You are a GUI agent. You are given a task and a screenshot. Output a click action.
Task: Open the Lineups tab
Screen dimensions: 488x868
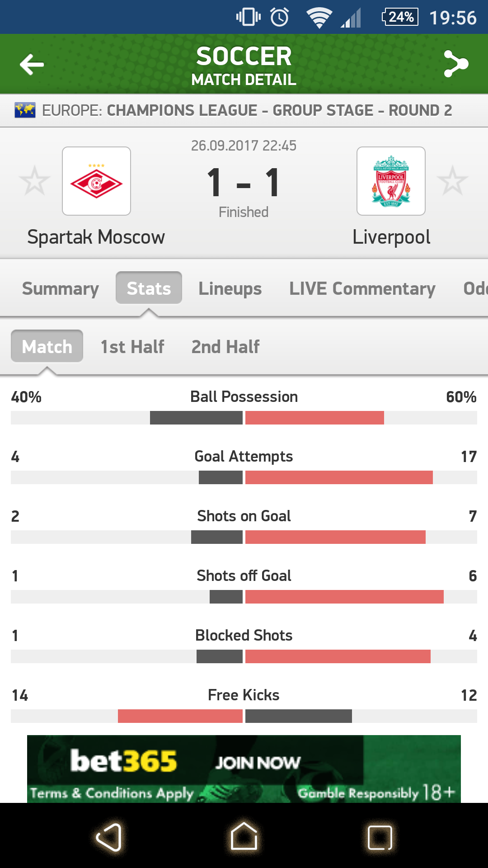(230, 288)
